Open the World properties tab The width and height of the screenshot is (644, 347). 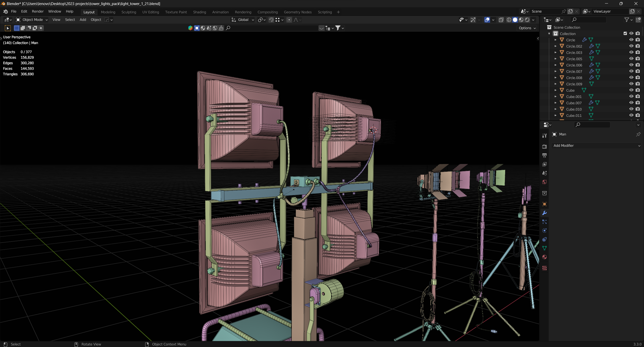(x=544, y=182)
